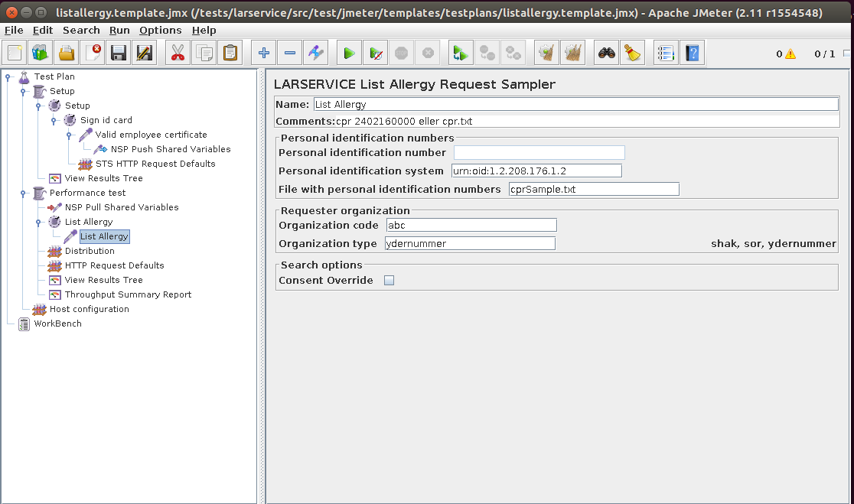854x504 pixels.
Task: Click the Cut scissors icon
Action: [178, 54]
